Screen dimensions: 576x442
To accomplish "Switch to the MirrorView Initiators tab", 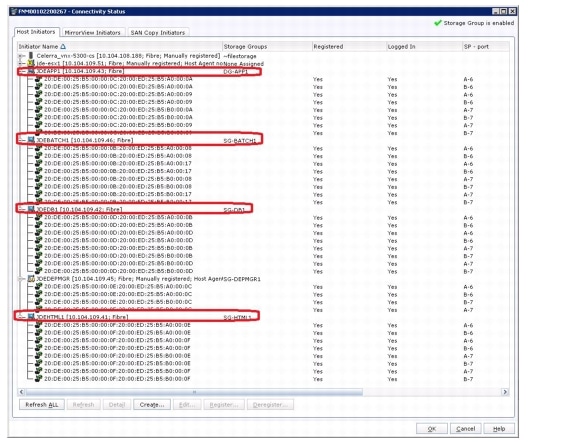I will pyautogui.click(x=93, y=33).
